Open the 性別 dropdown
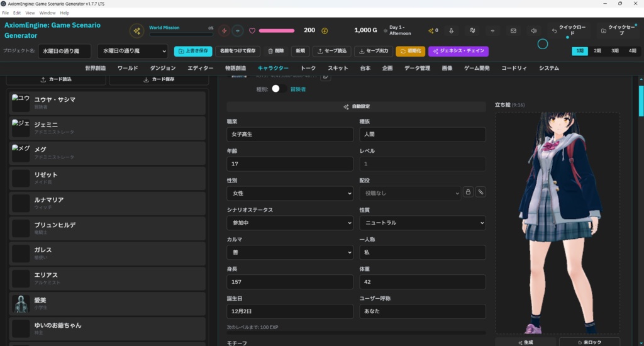Screen dimensions: 644x346 click(x=290, y=193)
